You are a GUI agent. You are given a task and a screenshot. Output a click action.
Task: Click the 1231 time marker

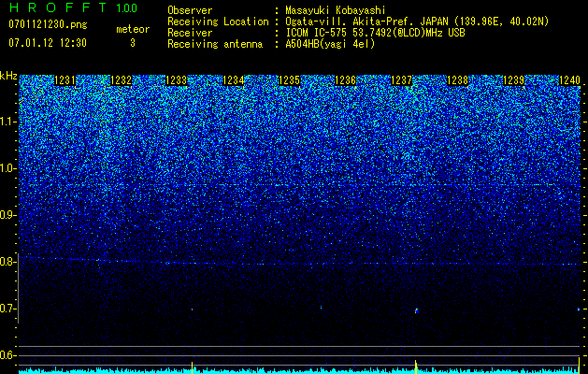tap(65, 80)
